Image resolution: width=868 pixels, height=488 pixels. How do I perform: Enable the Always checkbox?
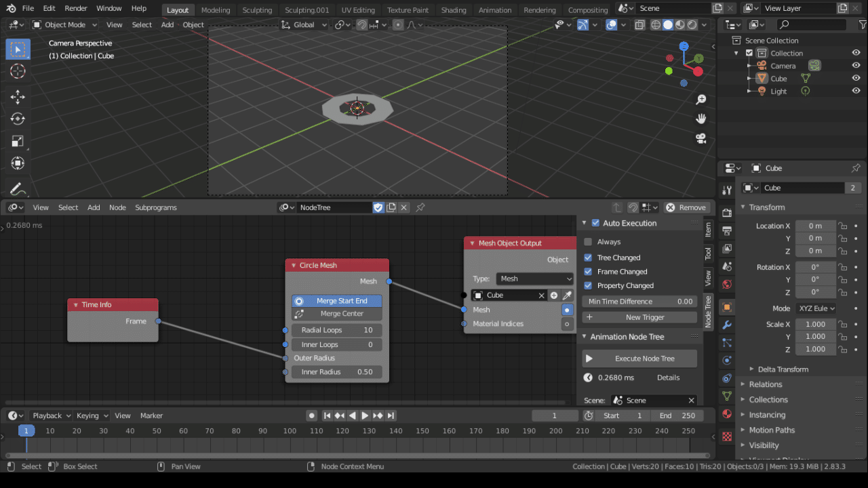pyautogui.click(x=588, y=242)
